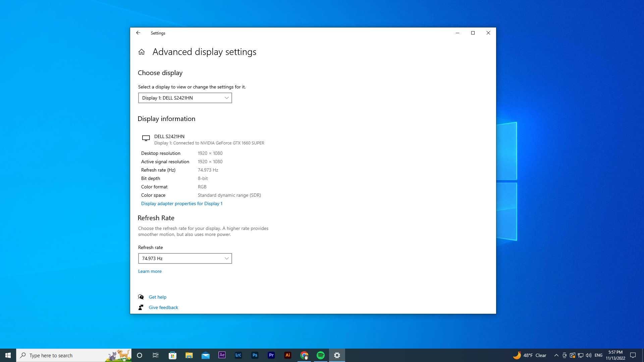Click the Get help link
Screen dimensions: 644x362
tap(157, 297)
